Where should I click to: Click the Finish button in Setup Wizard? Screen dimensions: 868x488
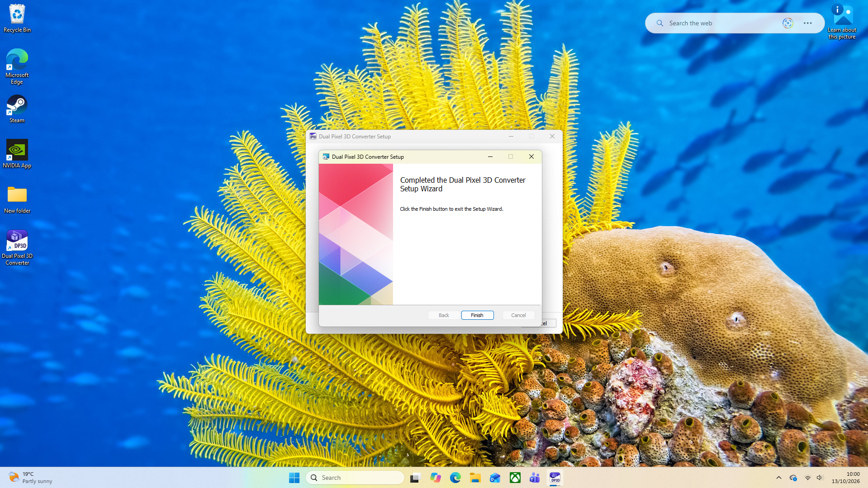(477, 315)
